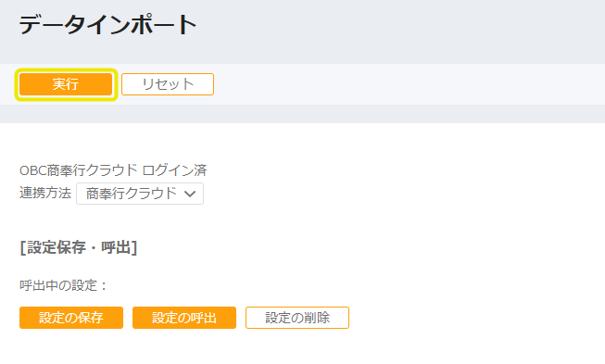This screenshot has height=364, width=605.
Task: Click the データインポート page title
Action: [108, 25]
